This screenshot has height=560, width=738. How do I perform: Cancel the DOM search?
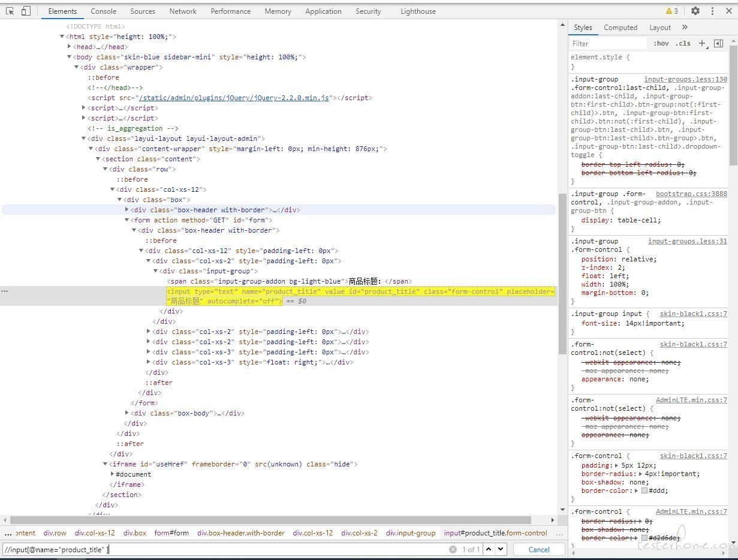[539, 549]
